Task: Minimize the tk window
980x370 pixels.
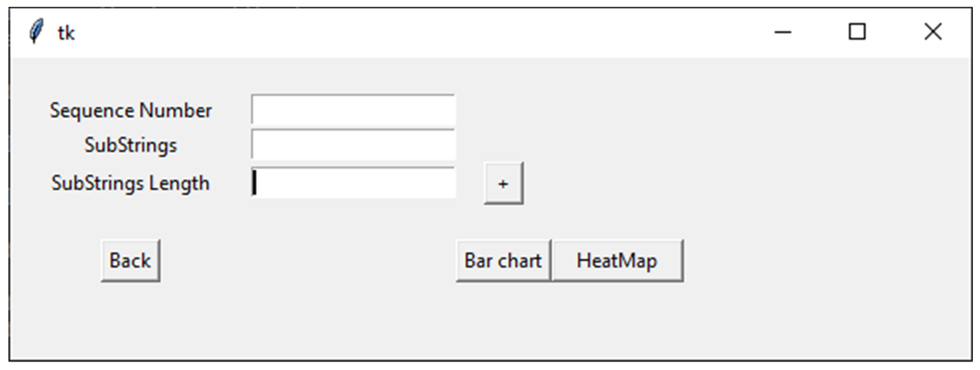Action: pyautogui.click(x=783, y=32)
